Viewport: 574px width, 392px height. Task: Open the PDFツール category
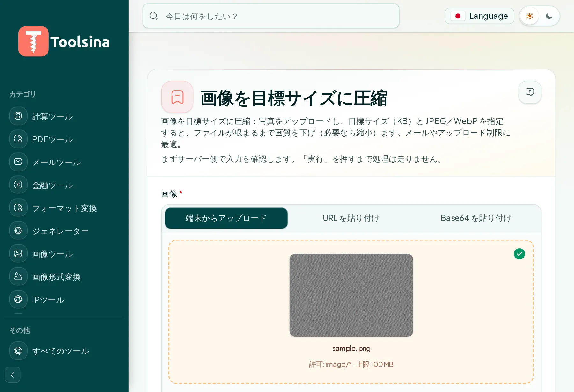(52, 139)
